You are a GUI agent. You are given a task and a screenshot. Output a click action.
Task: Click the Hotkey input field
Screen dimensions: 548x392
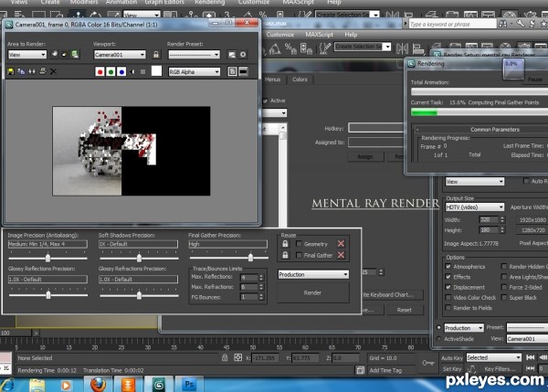376,128
